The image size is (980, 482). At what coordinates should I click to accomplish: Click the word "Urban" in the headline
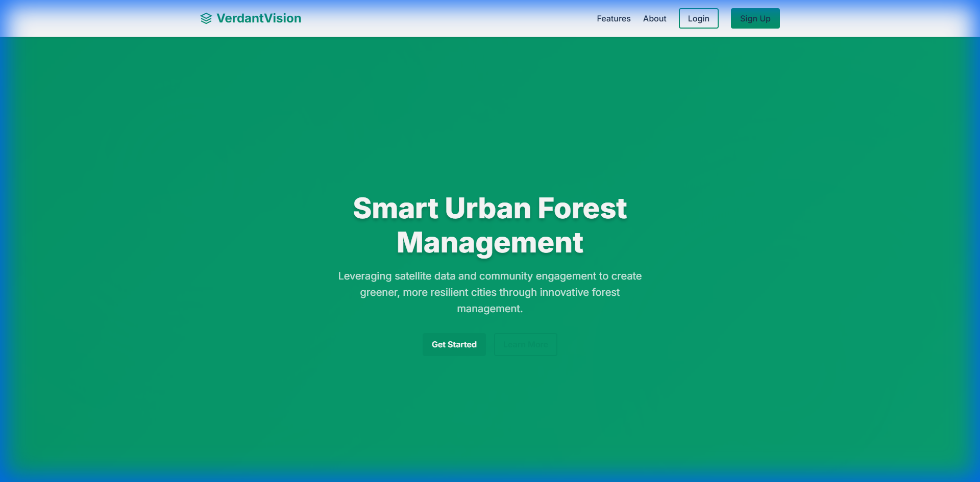click(x=487, y=208)
